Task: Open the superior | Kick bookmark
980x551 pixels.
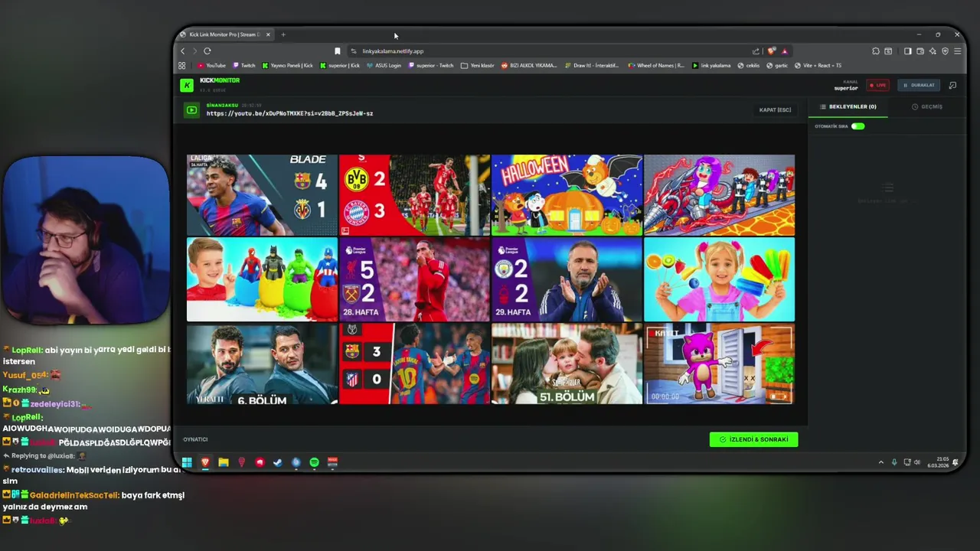Action: click(x=340, y=66)
